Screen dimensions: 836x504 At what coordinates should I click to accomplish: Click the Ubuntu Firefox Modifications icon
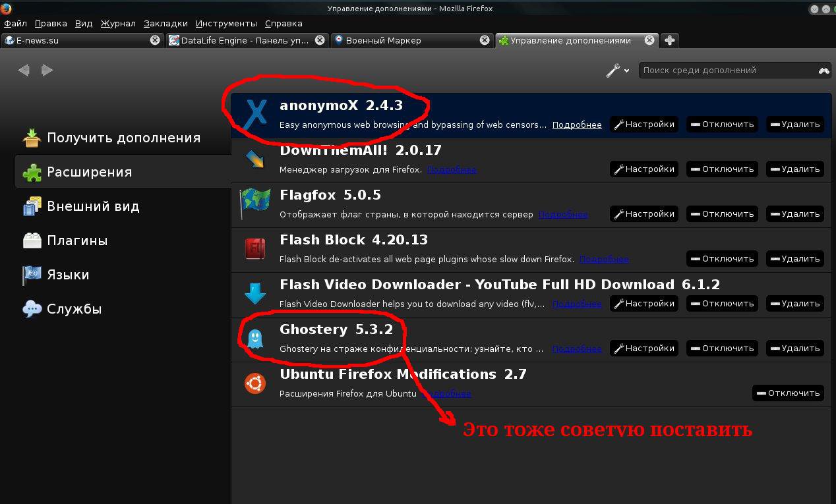pyautogui.click(x=254, y=383)
